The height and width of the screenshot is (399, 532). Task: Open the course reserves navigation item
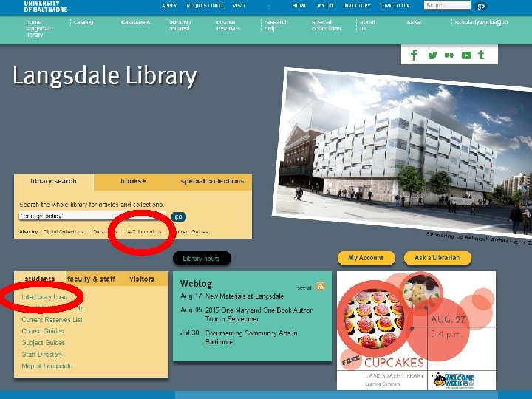point(228,25)
